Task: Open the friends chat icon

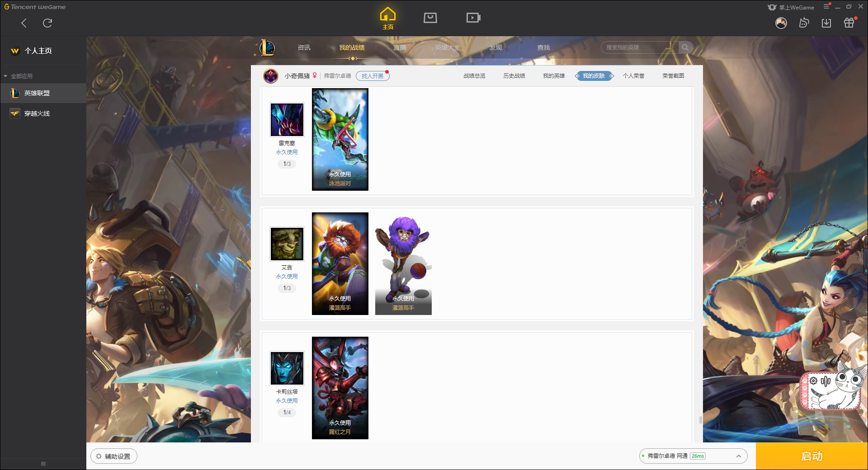Action: [x=804, y=23]
